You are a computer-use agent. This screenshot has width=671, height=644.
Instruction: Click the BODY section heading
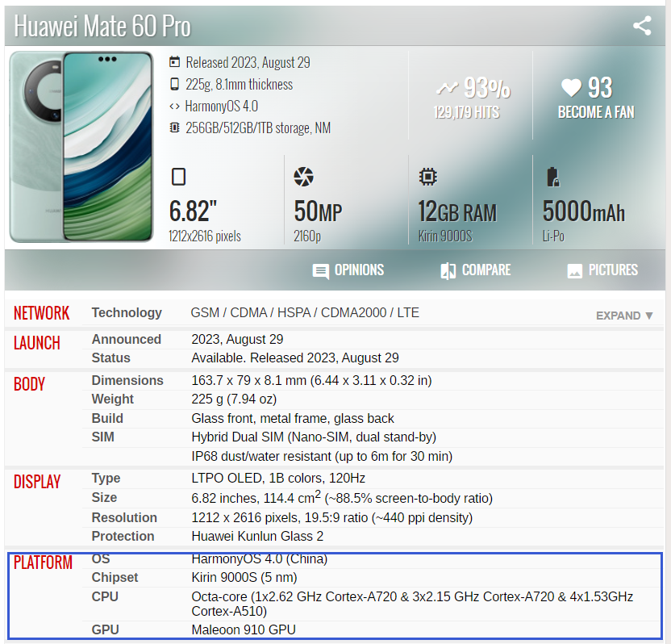29,384
